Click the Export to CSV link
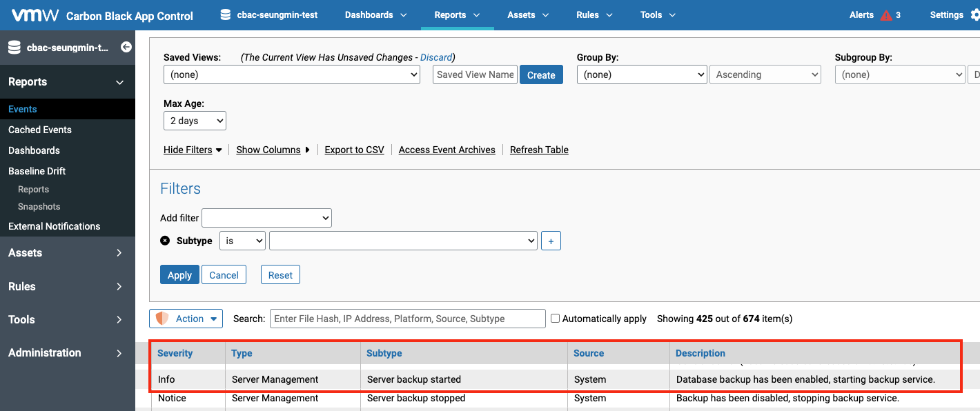 354,150
